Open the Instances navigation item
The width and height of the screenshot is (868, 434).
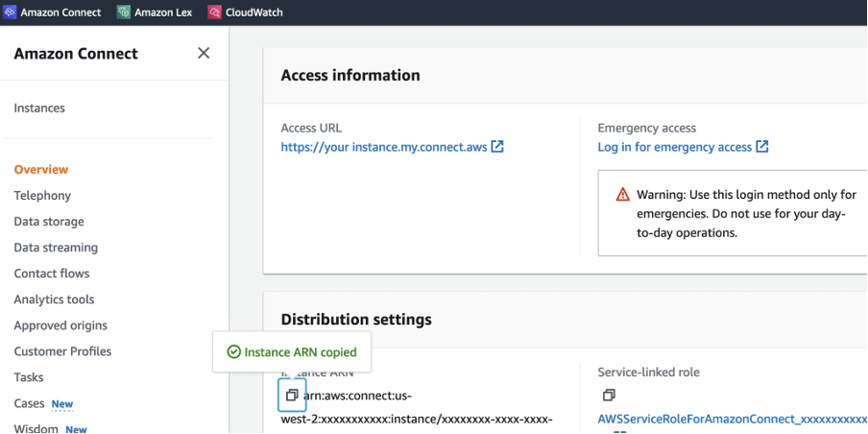tap(39, 108)
